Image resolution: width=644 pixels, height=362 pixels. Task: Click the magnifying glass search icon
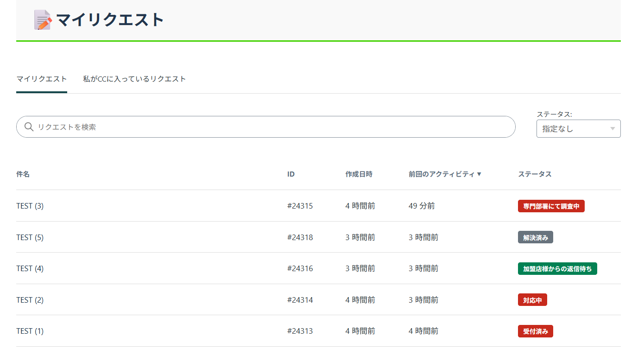[x=29, y=127]
